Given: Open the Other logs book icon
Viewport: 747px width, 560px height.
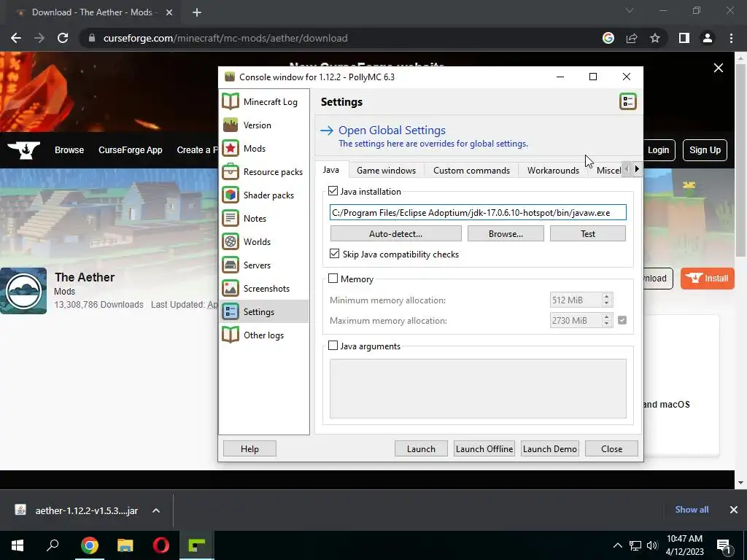Looking at the screenshot, I should 231,335.
